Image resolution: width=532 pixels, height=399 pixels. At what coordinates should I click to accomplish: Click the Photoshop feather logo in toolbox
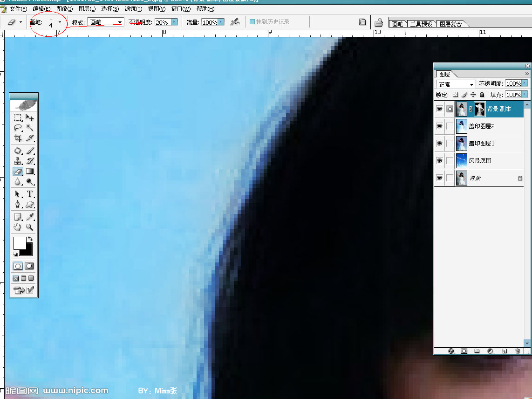point(24,105)
